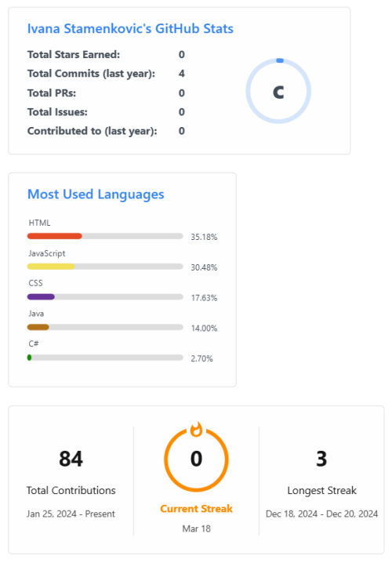Select the brown Java usage bar
The height and width of the screenshot is (563, 392).
(x=38, y=327)
